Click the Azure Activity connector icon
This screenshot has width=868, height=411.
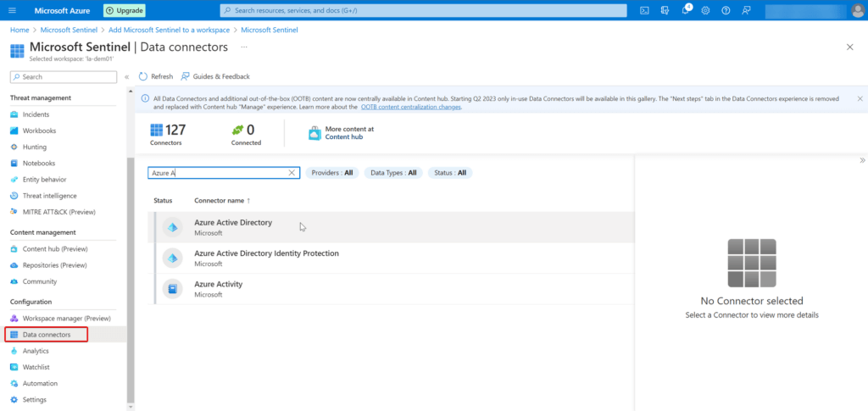(x=172, y=289)
